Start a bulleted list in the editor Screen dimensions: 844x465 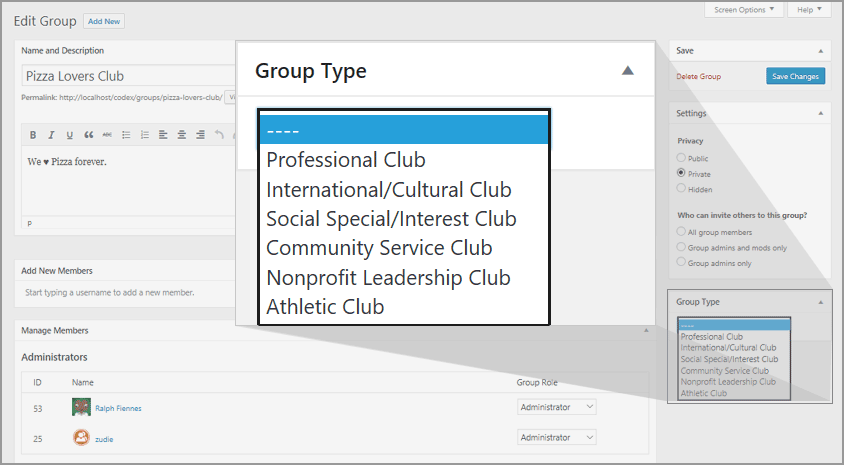coord(126,135)
